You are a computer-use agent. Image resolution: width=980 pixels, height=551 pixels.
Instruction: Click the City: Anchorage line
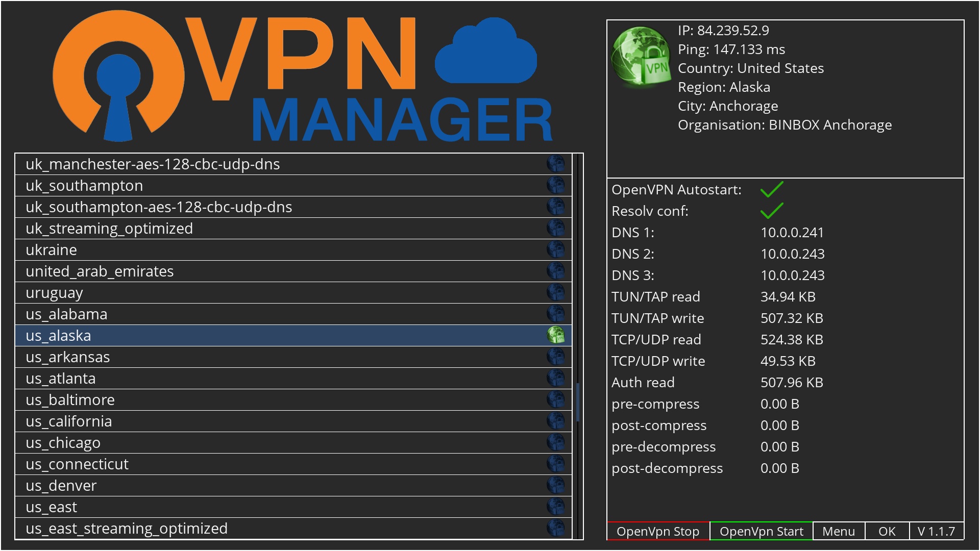click(728, 106)
